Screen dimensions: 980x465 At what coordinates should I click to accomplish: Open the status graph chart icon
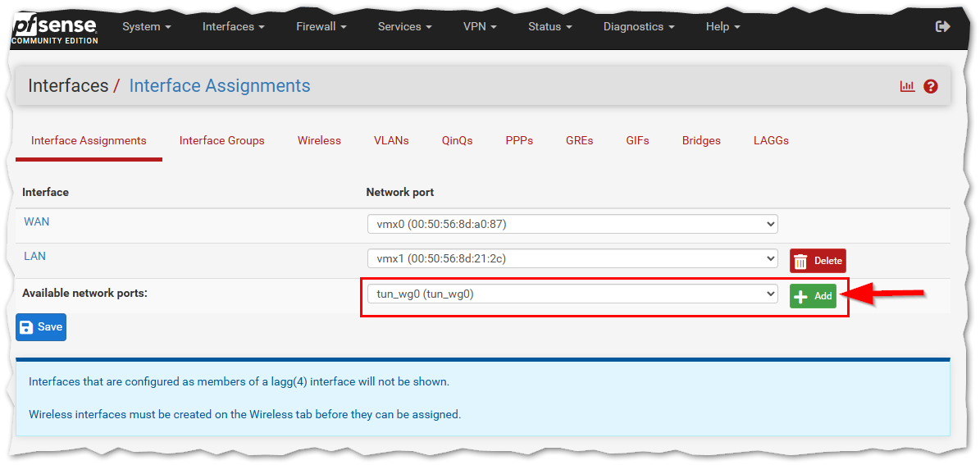coord(907,86)
